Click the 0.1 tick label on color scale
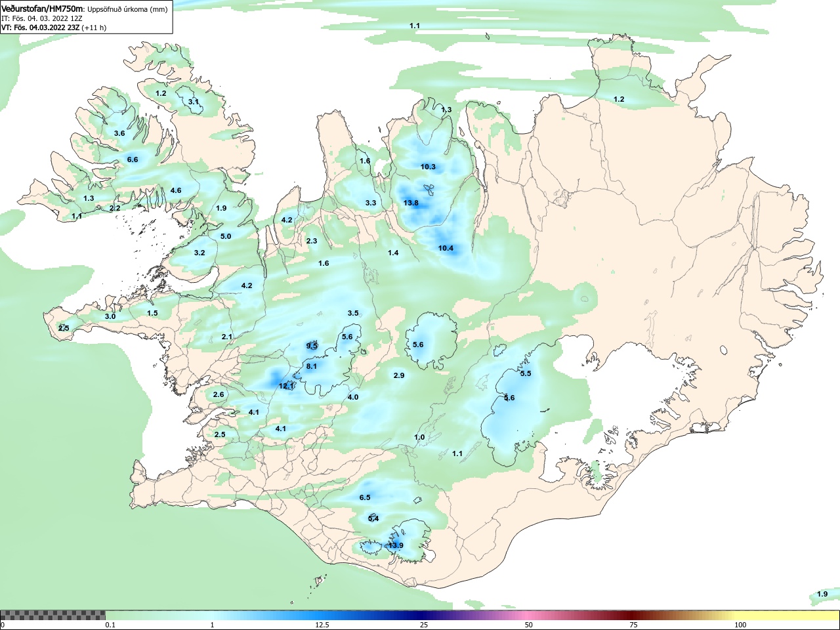 click(110, 625)
